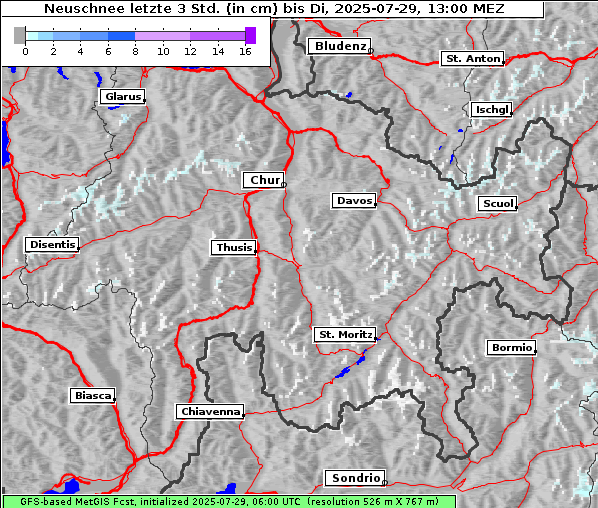
Task: Click the Bludenz city marker circle
Action: tap(370, 51)
